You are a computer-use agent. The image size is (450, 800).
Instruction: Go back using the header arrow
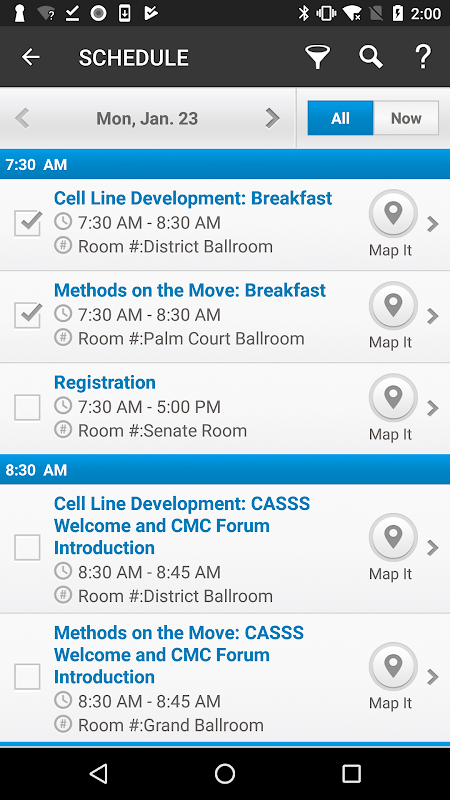pyautogui.click(x=31, y=57)
